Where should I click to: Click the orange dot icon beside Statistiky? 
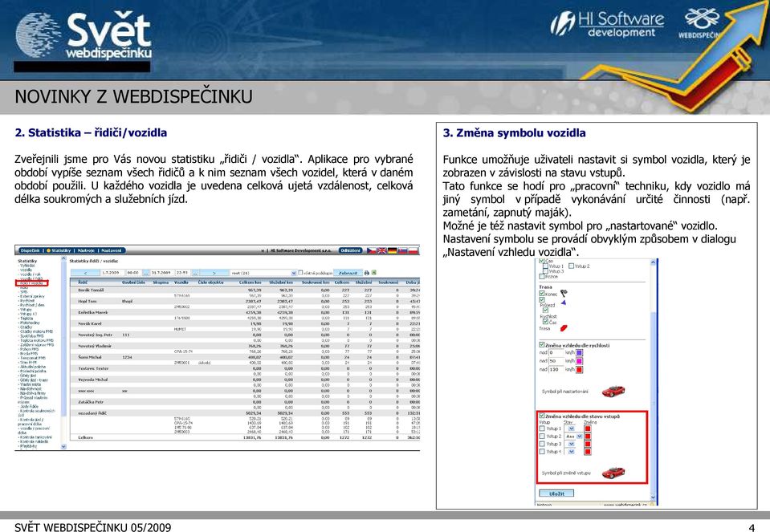tap(49, 251)
